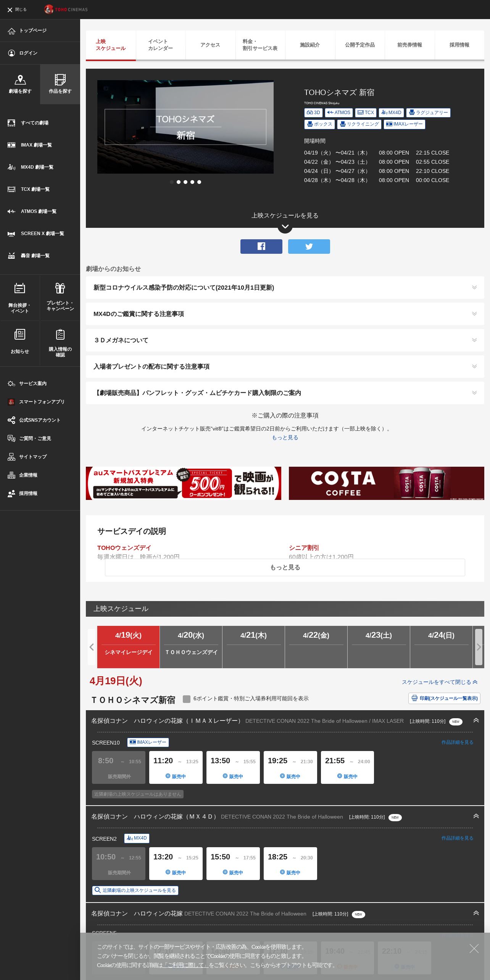
Task: Click もっと見る link under 注意事項
Action: (x=285, y=438)
